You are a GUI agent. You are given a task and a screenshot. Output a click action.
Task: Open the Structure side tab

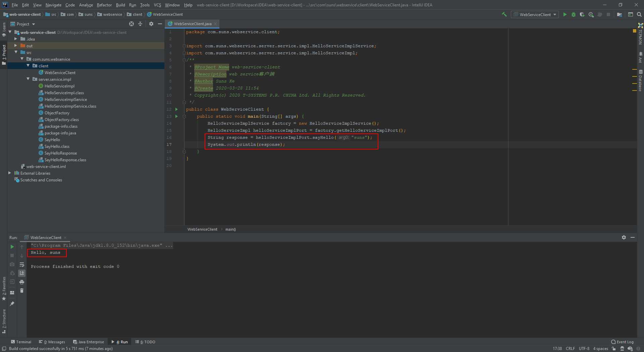point(4,321)
